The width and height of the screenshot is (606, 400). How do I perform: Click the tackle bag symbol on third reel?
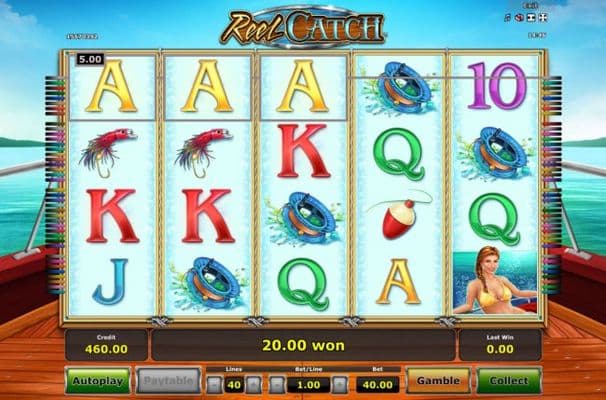point(304,219)
